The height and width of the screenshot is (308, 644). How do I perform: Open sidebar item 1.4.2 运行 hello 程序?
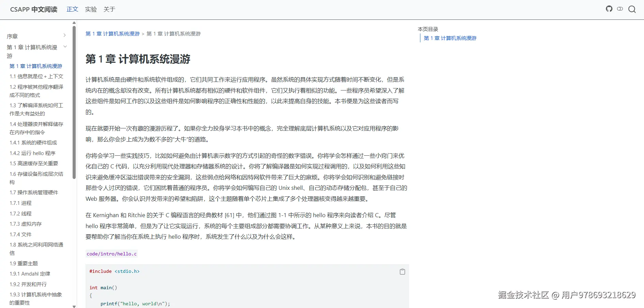[32, 153]
